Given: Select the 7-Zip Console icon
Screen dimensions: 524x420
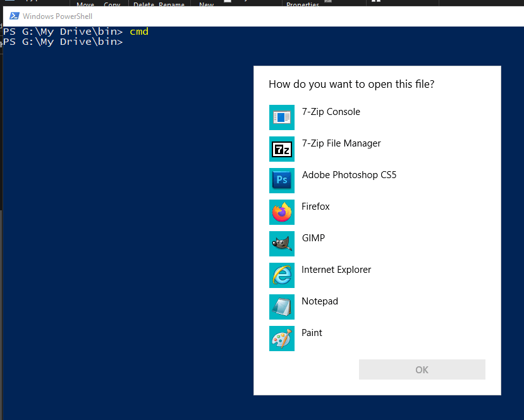Looking at the screenshot, I should coord(282,117).
